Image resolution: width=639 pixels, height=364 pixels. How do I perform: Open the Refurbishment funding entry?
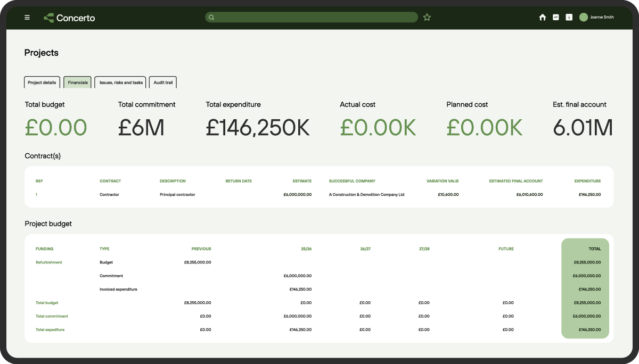47,262
